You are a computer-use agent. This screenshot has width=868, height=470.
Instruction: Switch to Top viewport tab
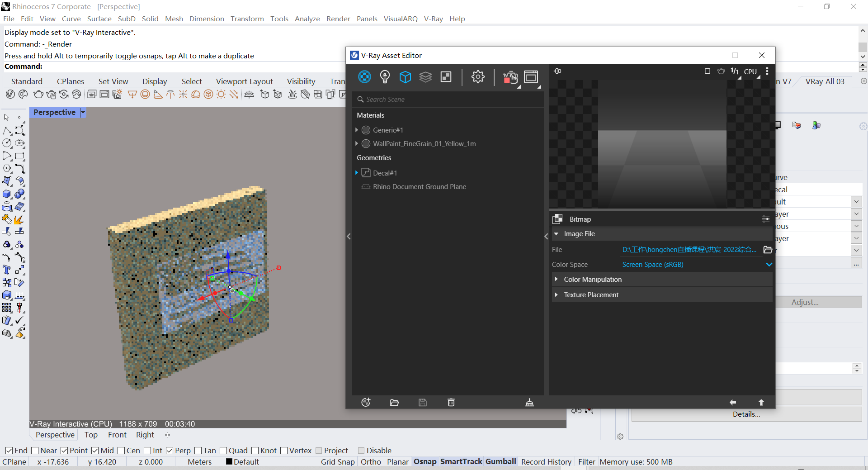(x=91, y=435)
